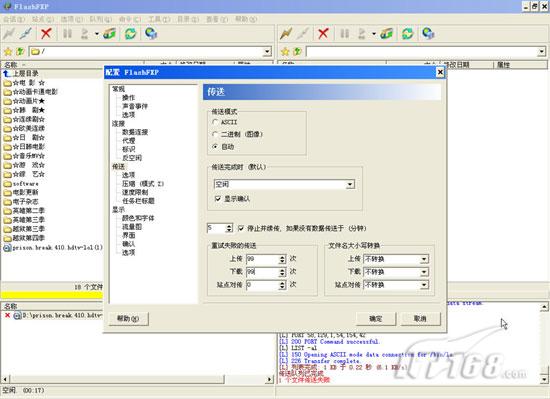550x399 pixels.
Task: Click the right pane green refresh icon
Action: pyautogui.click(x=407, y=34)
